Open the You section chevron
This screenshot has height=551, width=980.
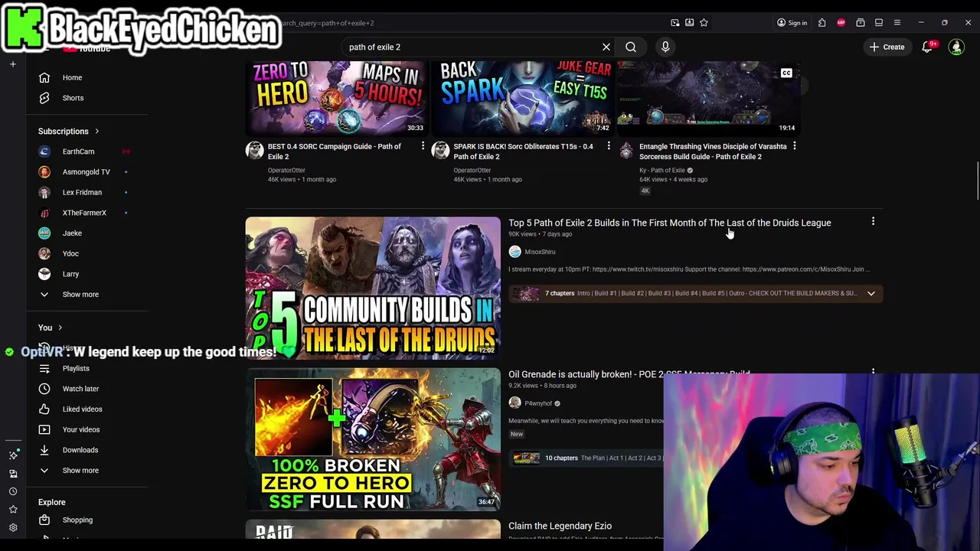pos(60,328)
